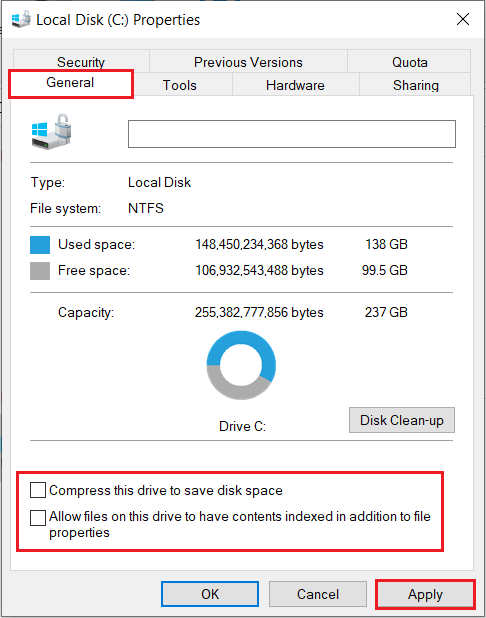
Task: Tick Compress this drive to save disk space
Action: click(x=38, y=490)
